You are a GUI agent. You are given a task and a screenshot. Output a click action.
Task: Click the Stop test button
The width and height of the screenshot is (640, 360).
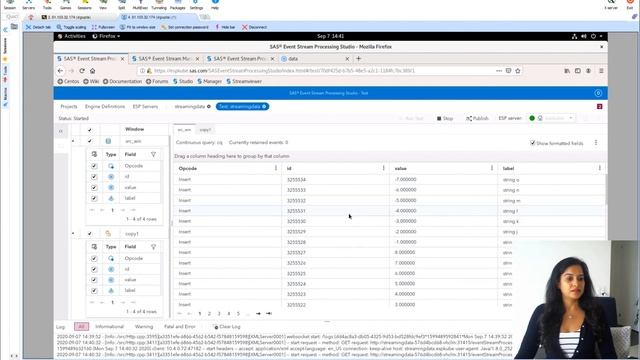pos(445,118)
